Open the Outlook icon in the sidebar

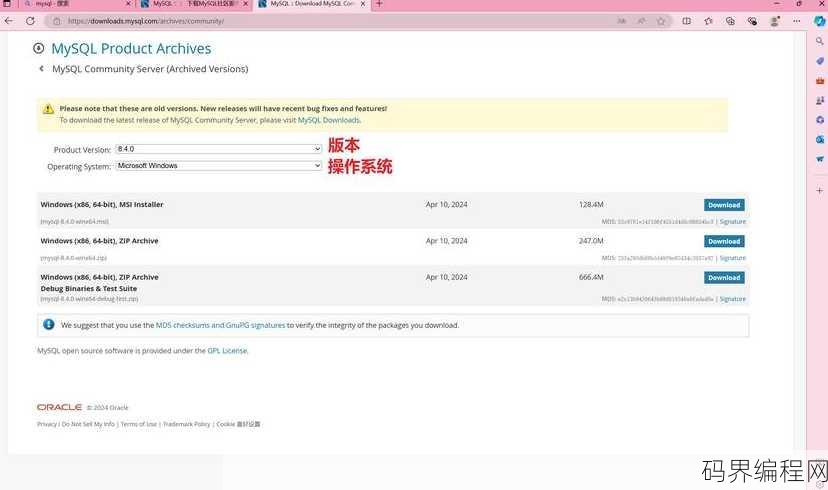(820, 139)
